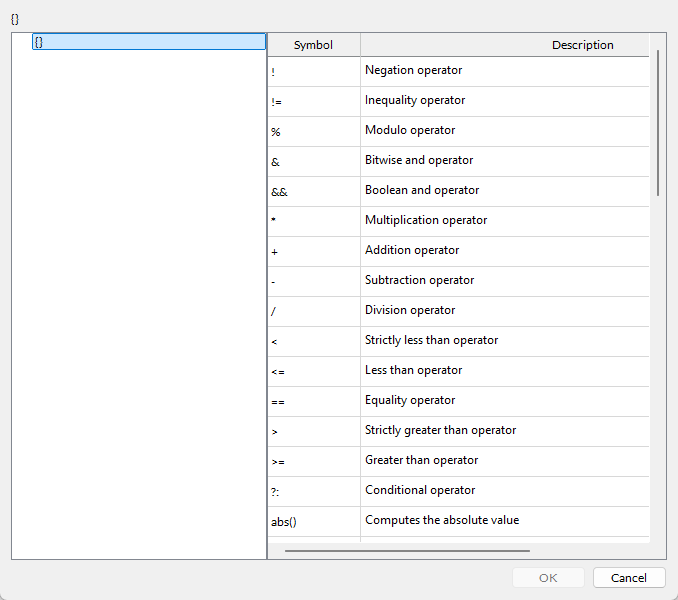Click the Cancel button
This screenshot has height=600, width=678.
[x=628, y=578]
